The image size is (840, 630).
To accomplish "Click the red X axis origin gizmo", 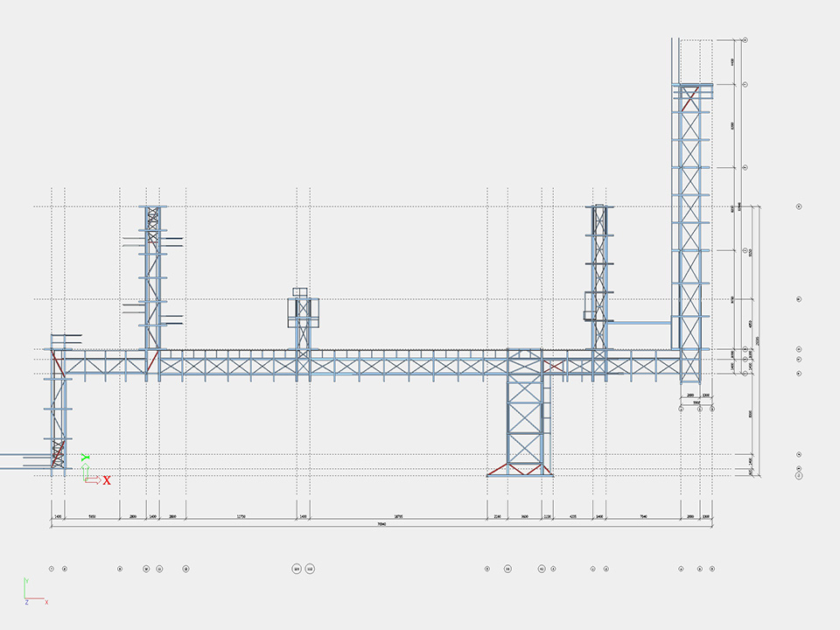I will click(106, 479).
